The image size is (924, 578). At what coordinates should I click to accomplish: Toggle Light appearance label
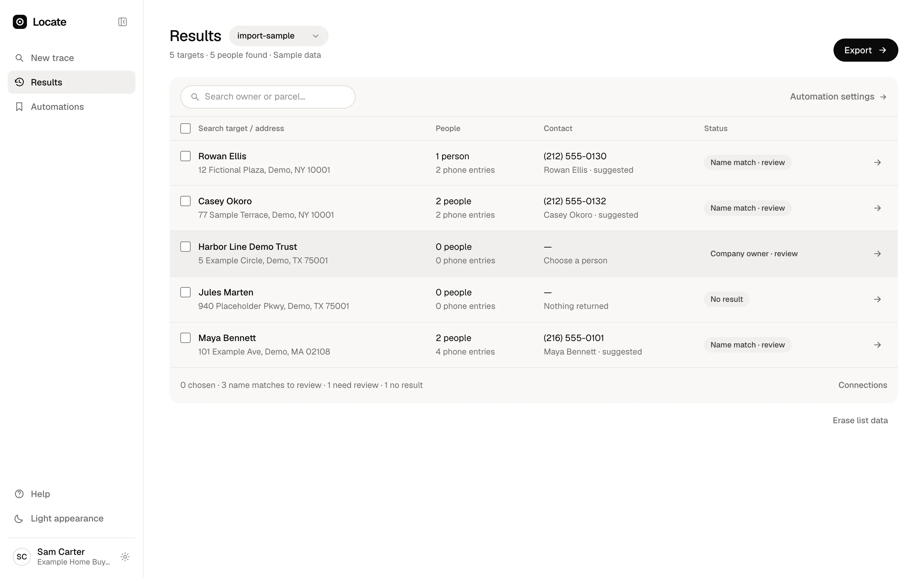pyautogui.click(x=67, y=518)
